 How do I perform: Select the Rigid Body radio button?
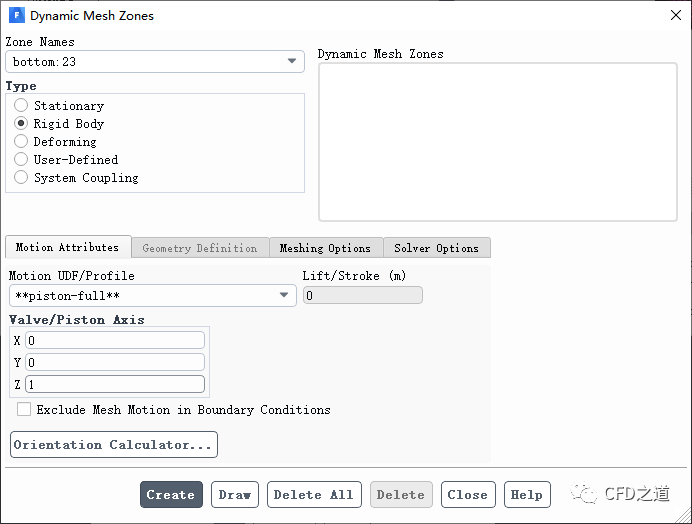pos(21,124)
